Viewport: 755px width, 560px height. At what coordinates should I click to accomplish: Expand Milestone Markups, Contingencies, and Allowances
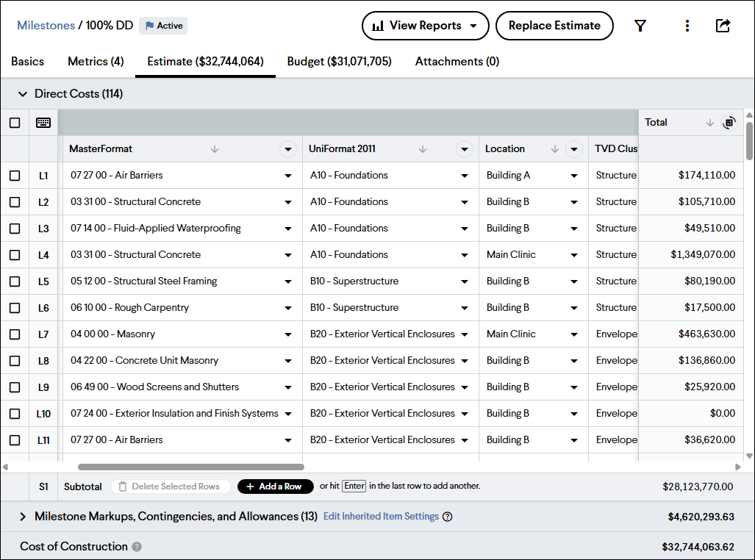[x=22, y=517]
